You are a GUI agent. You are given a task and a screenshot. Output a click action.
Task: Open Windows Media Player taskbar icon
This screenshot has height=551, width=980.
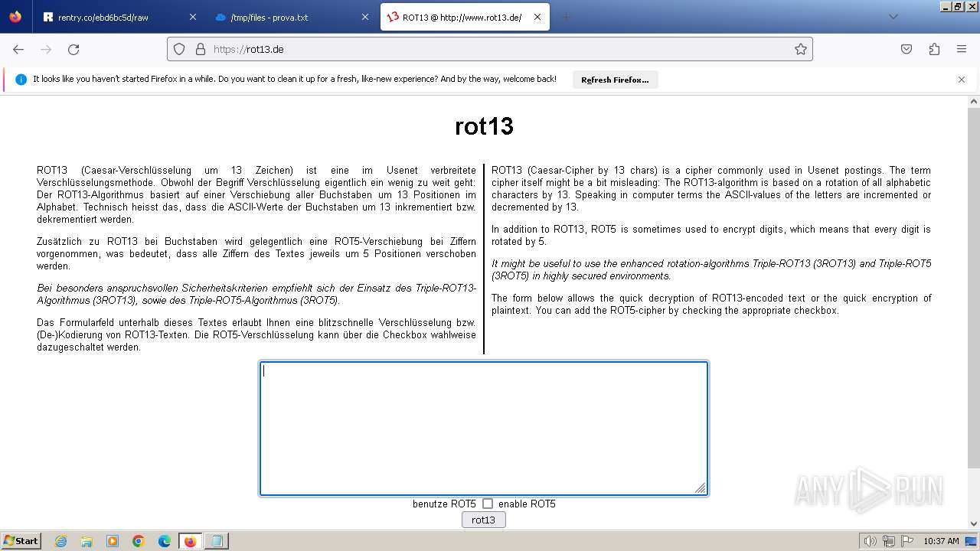click(113, 541)
